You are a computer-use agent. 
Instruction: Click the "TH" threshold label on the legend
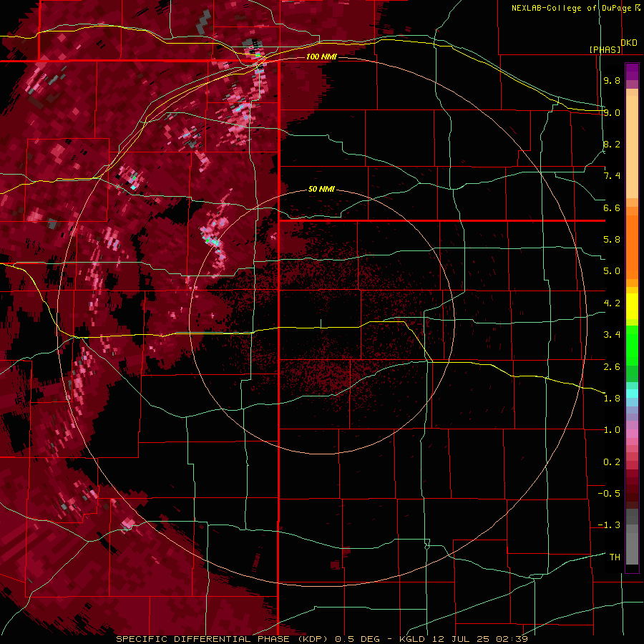pos(615,557)
